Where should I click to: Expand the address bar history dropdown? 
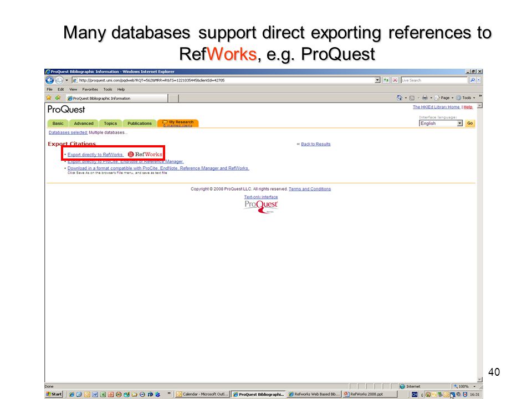[x=377, y=80]
